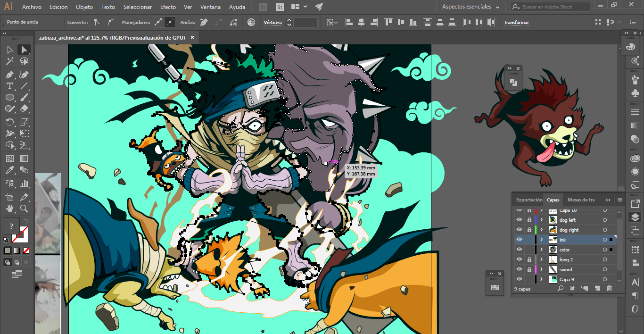Select the Zoom magnifier tool

24,208
